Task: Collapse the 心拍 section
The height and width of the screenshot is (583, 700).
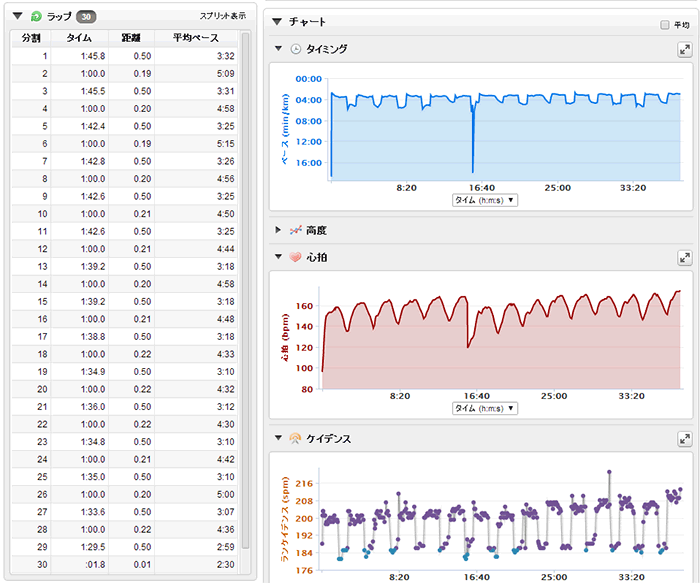Action: point(278,257)
